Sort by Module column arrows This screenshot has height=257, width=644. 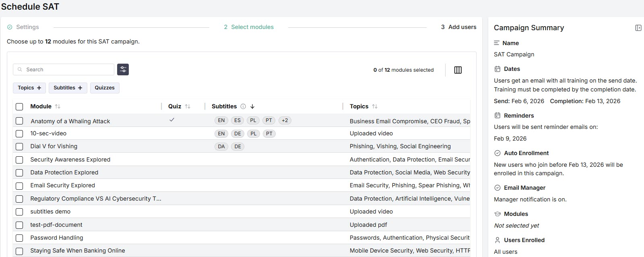click(58, 106)
